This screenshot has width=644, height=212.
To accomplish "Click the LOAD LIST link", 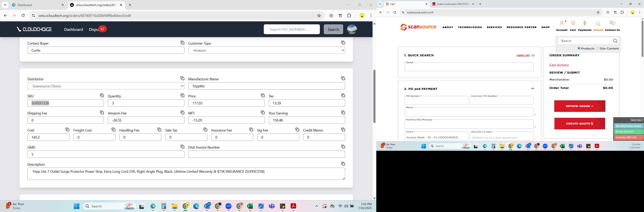I will point(525,55).
